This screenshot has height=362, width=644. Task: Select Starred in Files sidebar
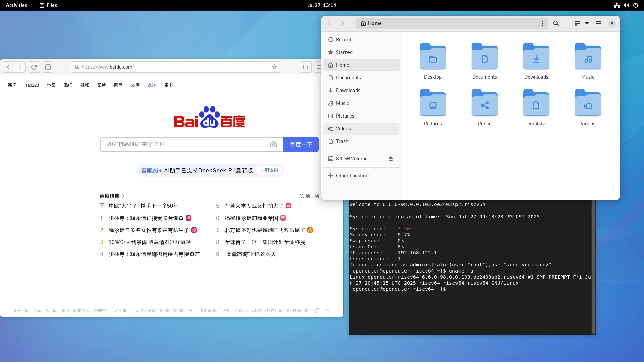pyautogui.click(x=362, y=52)
